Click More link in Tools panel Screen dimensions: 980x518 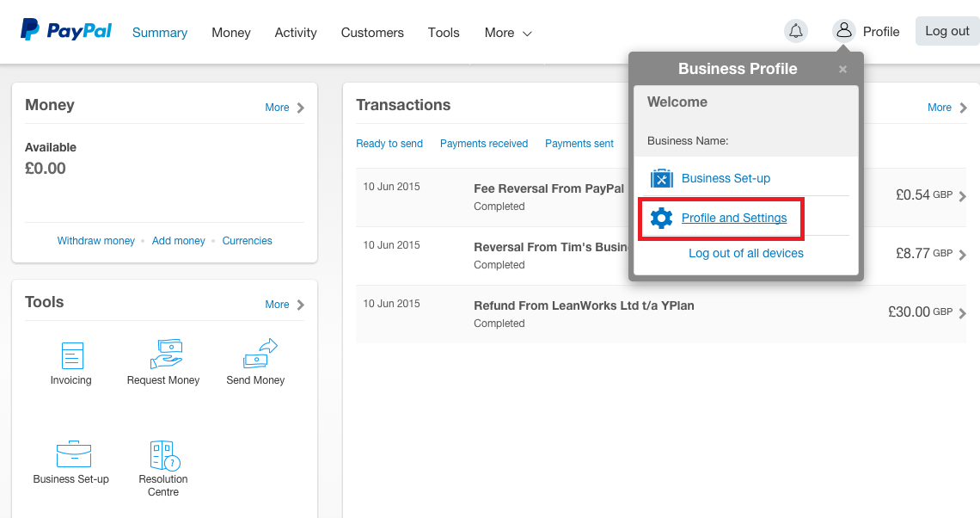pyautogui.click(x=277, y=305)
